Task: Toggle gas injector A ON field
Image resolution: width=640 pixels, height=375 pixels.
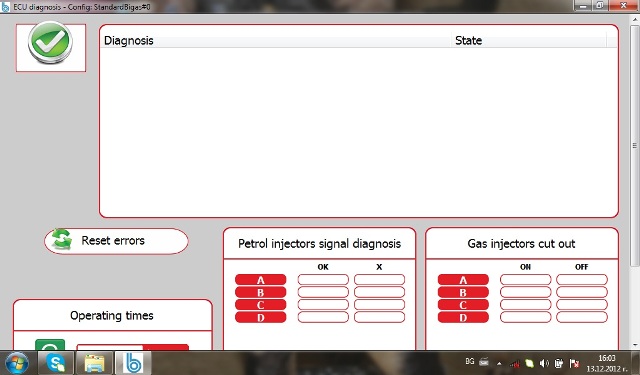Action: (525, 280)
